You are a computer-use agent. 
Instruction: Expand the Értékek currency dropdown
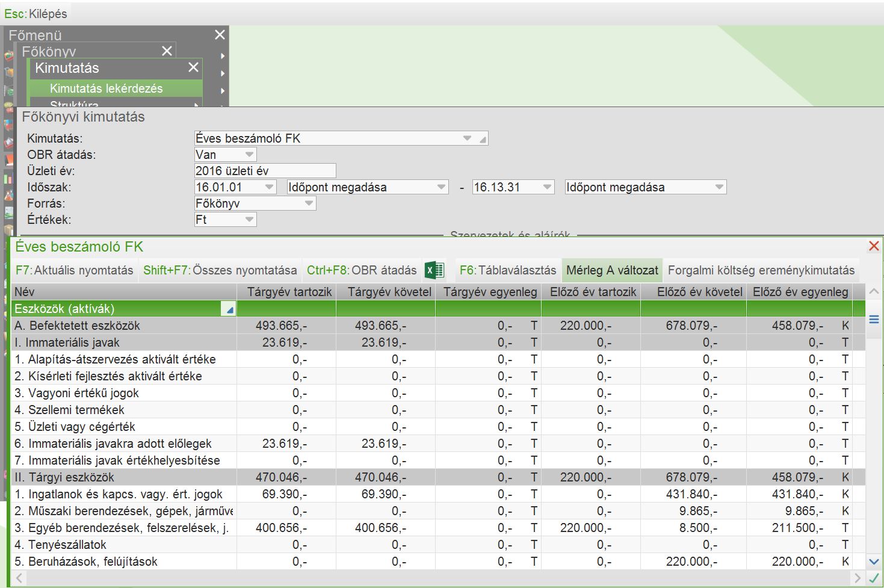(x=249, y=220)
